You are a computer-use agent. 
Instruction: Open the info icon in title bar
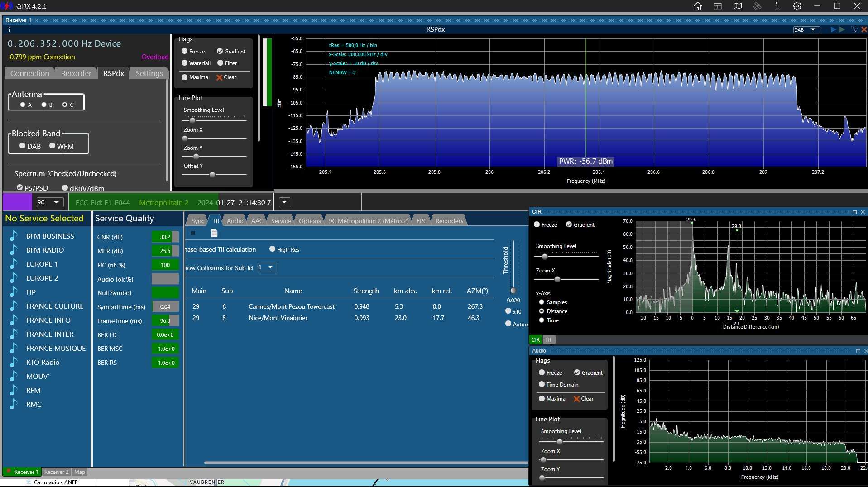[777, 6]
